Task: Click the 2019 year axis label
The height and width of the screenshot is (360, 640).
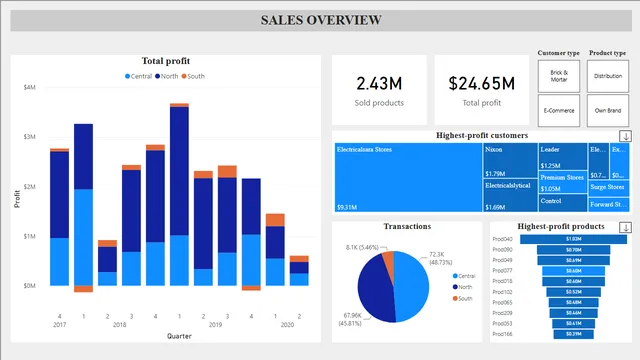Action: (216, 325)
